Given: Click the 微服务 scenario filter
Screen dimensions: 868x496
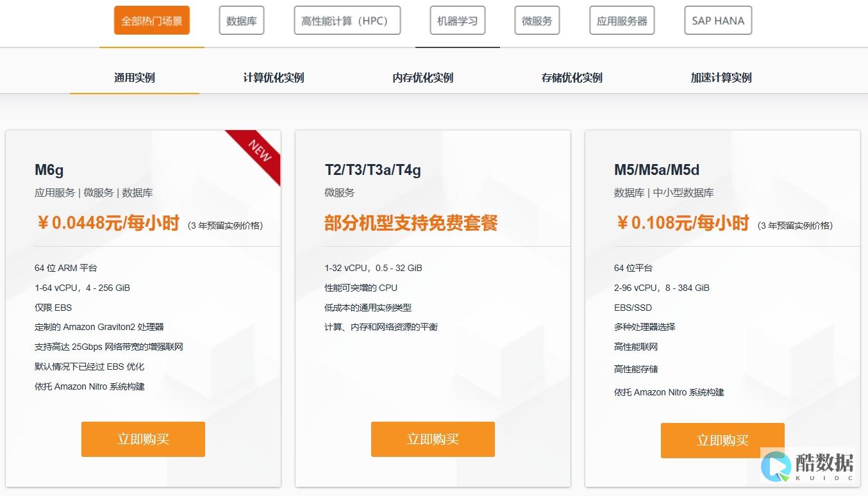Looking at the screenshot, I should [x=537, y=21].
